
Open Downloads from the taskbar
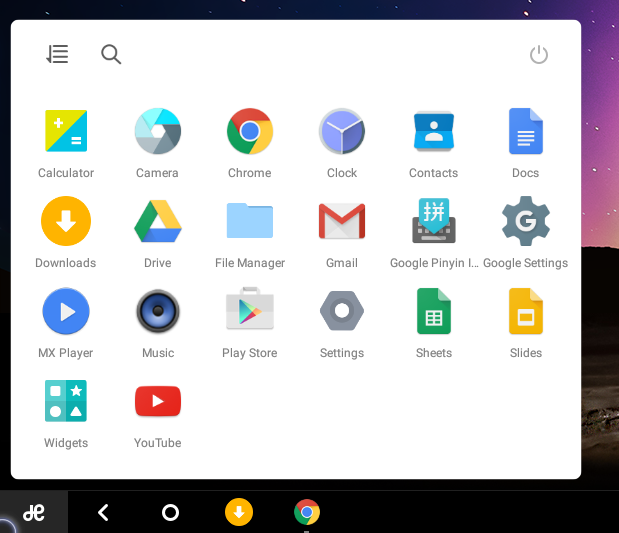(x=239, y=512)
